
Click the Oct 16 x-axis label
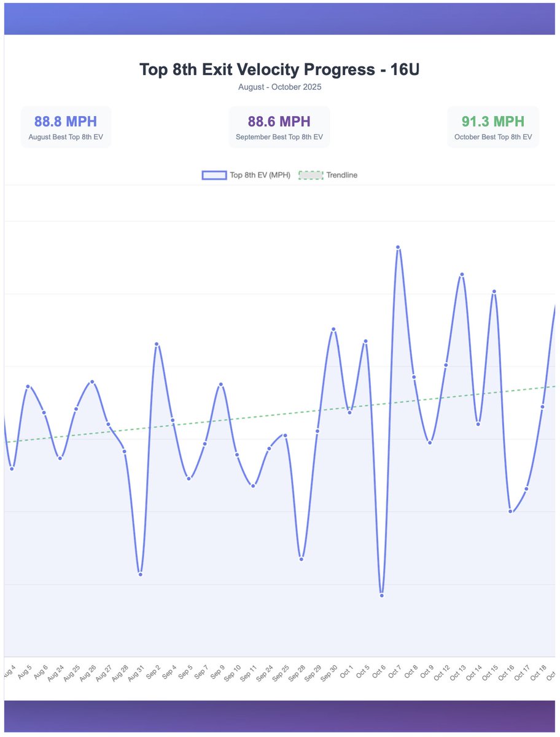coord(507,673)
